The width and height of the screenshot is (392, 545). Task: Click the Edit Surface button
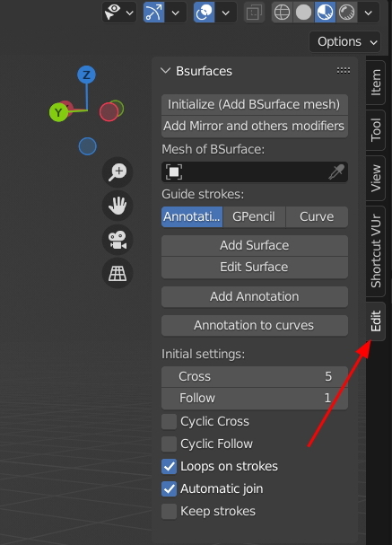255,268
